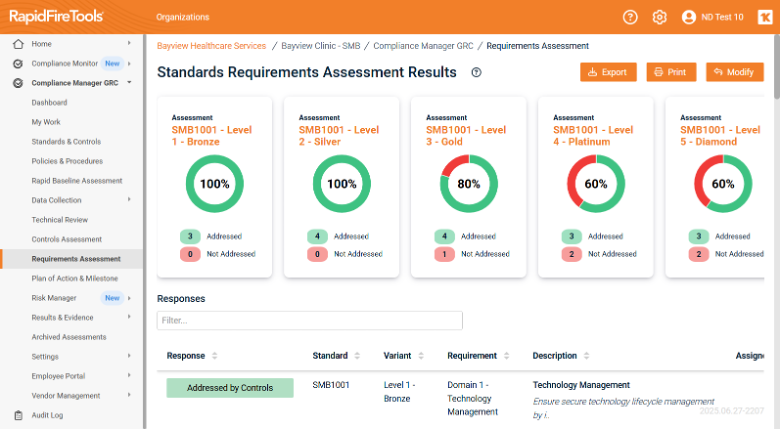Click Domain 1 - Technology Management requirement cell
The image size is (780, 430).
(472, 399)
